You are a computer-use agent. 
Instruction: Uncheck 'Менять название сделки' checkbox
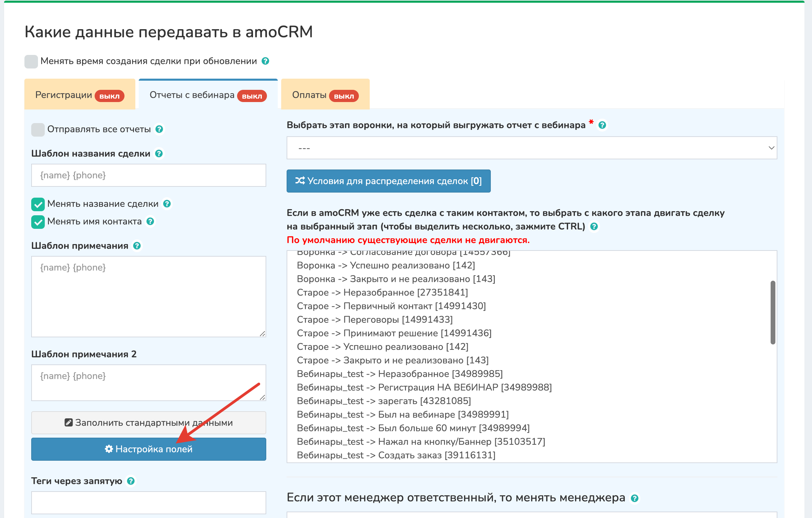coord(38,204)
